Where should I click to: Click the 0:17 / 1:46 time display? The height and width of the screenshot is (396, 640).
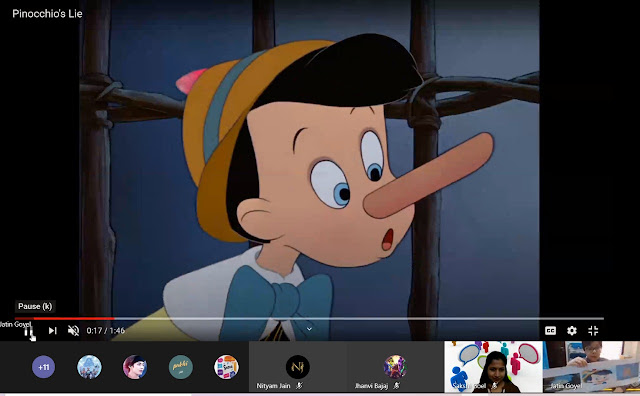pyautogui.click(x=106, y=331)
